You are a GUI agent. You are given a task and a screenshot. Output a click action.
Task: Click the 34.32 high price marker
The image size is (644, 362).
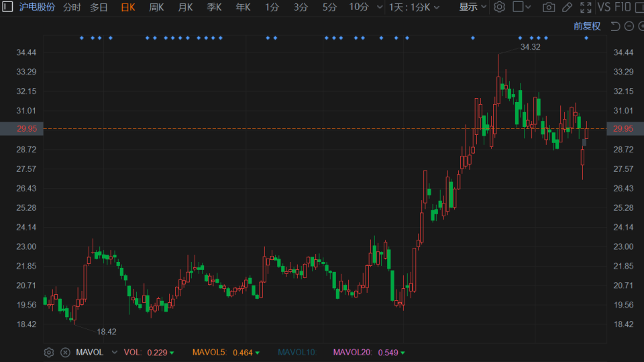pyautogui.click(x=530, y=47)
